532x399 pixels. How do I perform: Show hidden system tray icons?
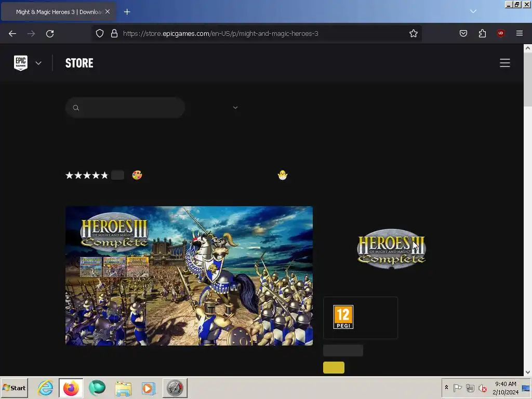(446, 388)
